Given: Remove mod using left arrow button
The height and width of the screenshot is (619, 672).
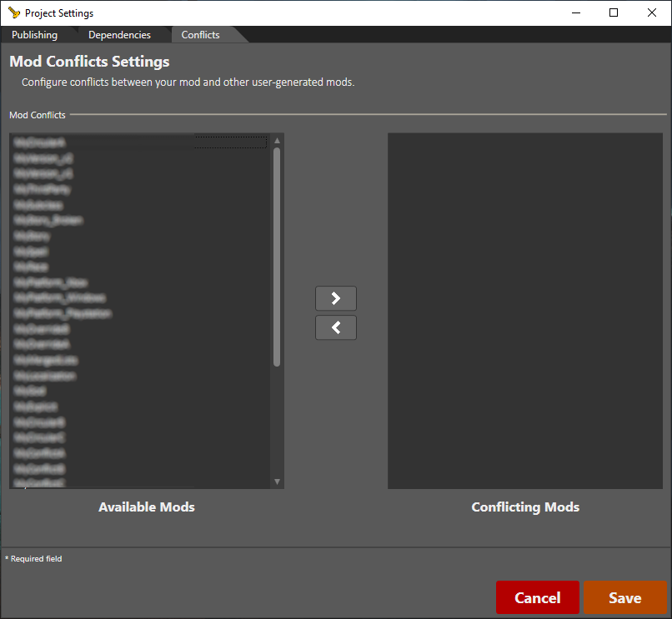Looking at the screenshot, I should coord(335,327).
